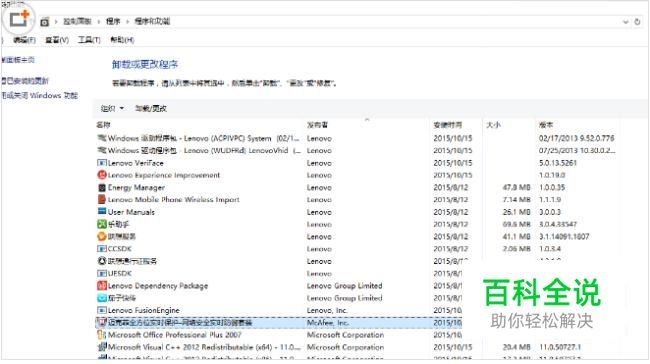Image resolution: width=650 pixels, height=364 pixels.
Task: Click the Lenovo FusionEngine program icon
Action: click(102, 310)
